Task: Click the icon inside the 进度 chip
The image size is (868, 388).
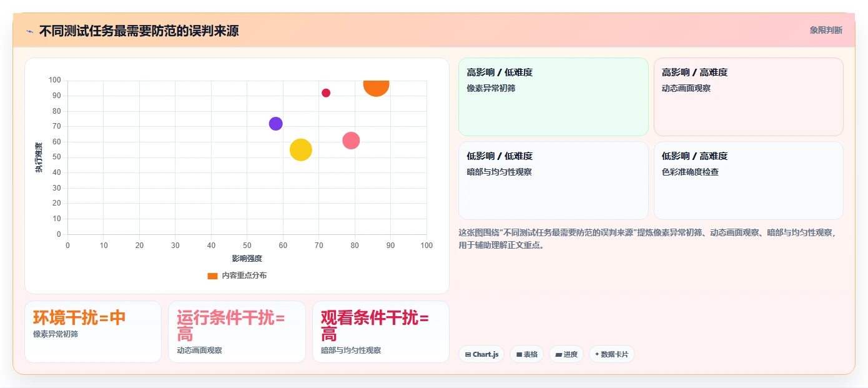Action: pos(558,354)
